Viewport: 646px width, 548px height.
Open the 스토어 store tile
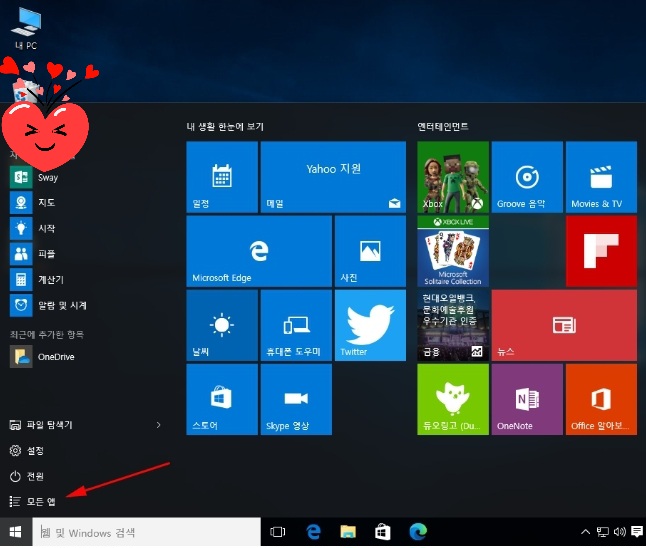[x=222, y=399]
